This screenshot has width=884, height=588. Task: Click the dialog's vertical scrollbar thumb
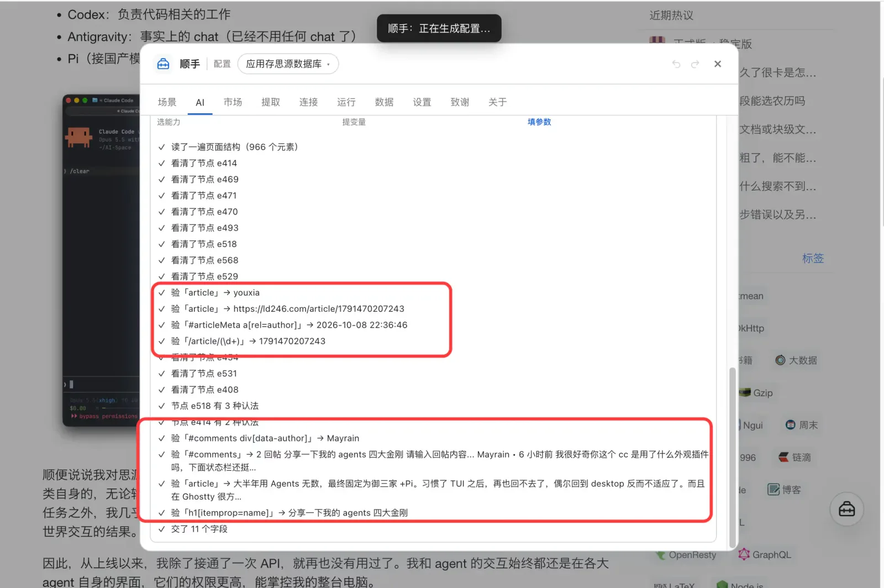coord(733,456)
